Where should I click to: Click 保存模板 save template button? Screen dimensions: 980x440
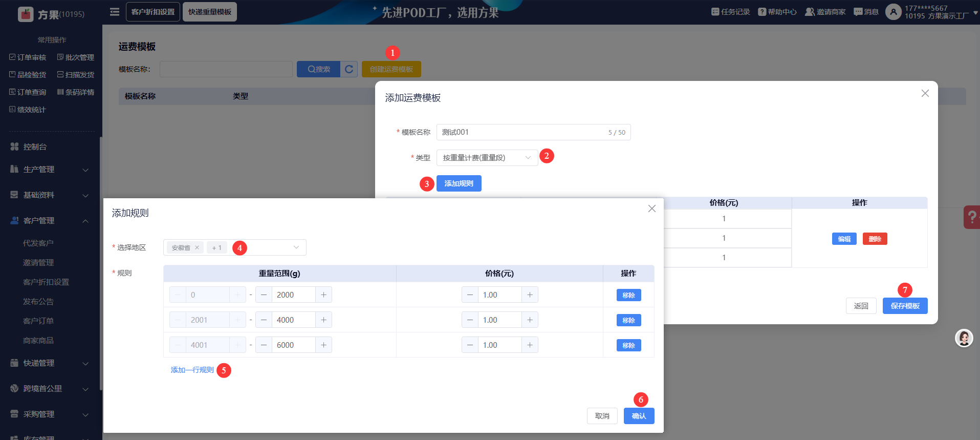click(x=905, y=306)
